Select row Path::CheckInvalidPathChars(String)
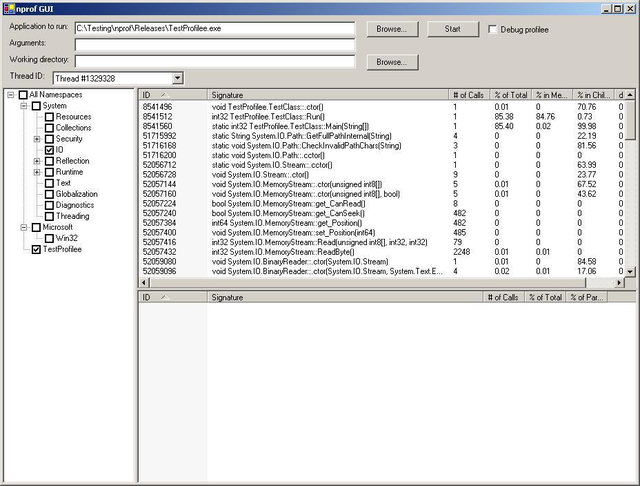This screenshot has width=640, height=486. [382, 146]
